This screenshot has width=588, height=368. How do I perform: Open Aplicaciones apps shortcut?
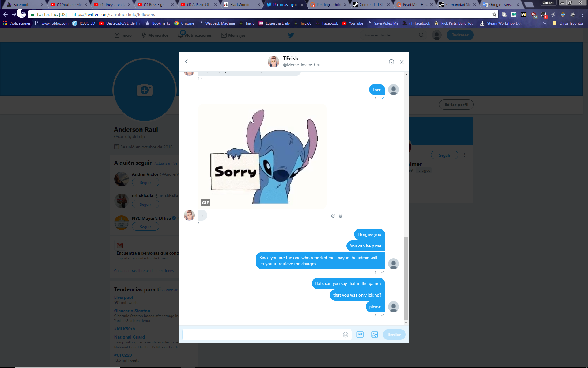point(17,23)
